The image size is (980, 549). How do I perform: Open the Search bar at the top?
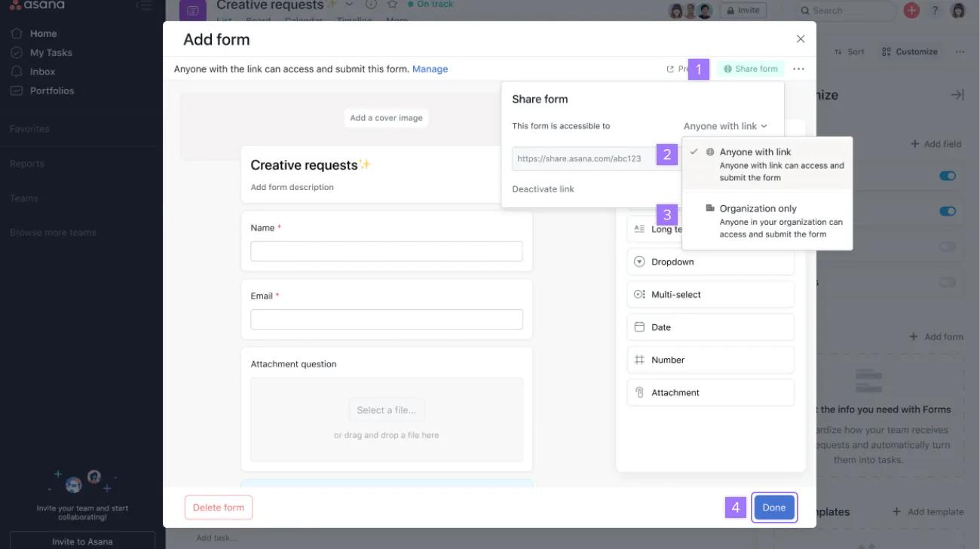pos(843,10)
